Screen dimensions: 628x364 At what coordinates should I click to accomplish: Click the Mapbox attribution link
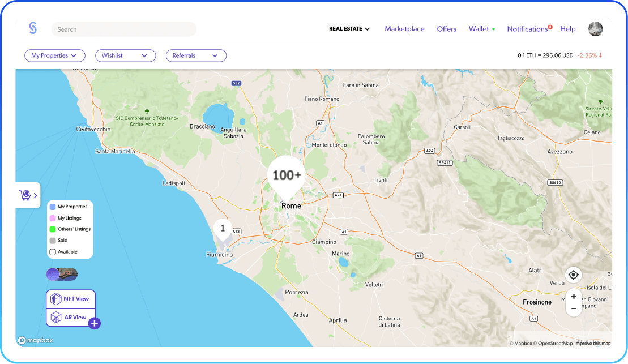coord(520,343)
